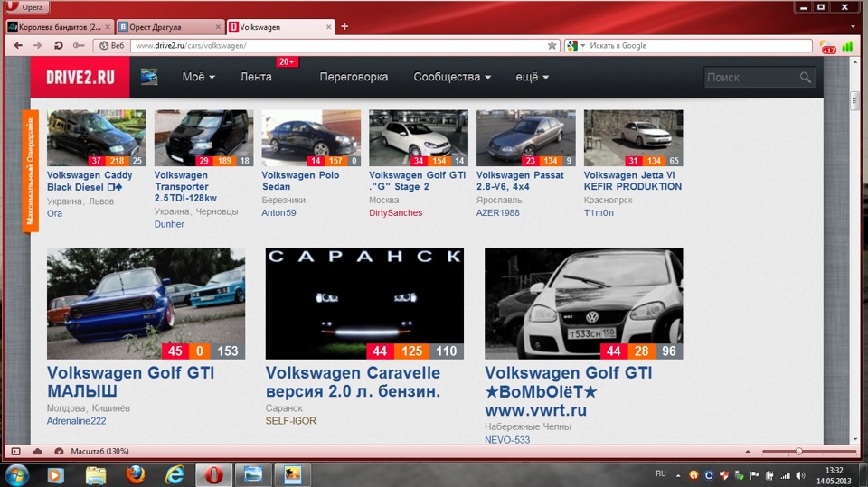Click the magnifier icon in the Поиск field
This screenshot has width=868, height=487.
pyautogui.click(x=806, y=78)
